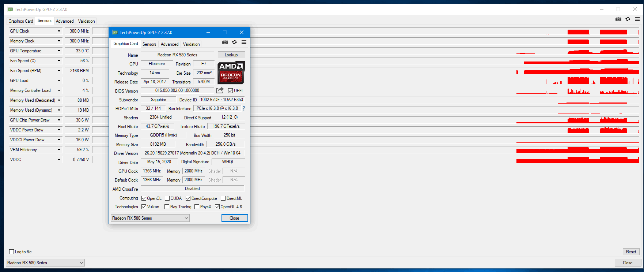This screenshot has height=272, width=644.
Task: Click the refresh icon in the background Sensors window
Action: point(628,19)
